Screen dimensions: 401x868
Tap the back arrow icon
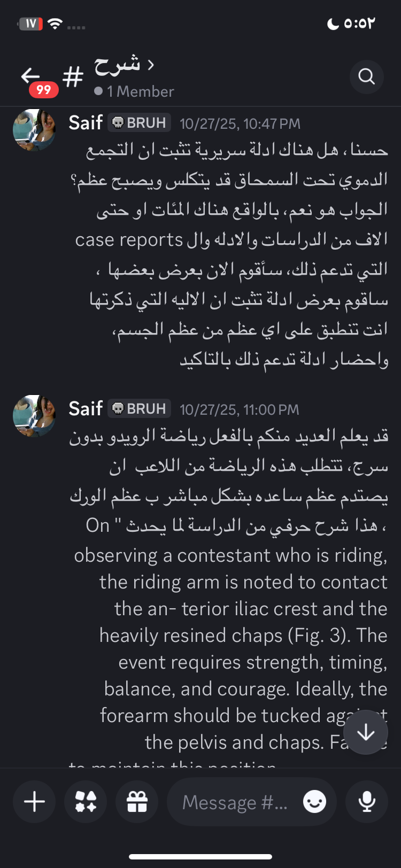click(x=30, y=76)
